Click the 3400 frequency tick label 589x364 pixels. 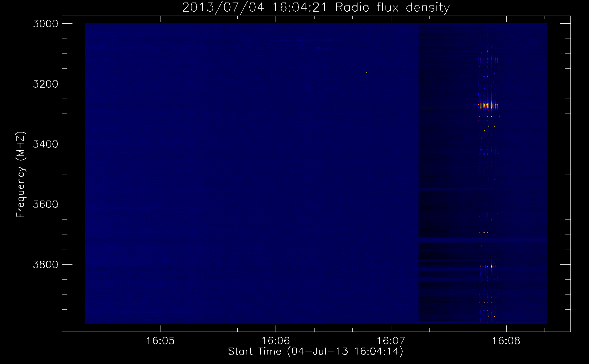(x=46, y=144)
